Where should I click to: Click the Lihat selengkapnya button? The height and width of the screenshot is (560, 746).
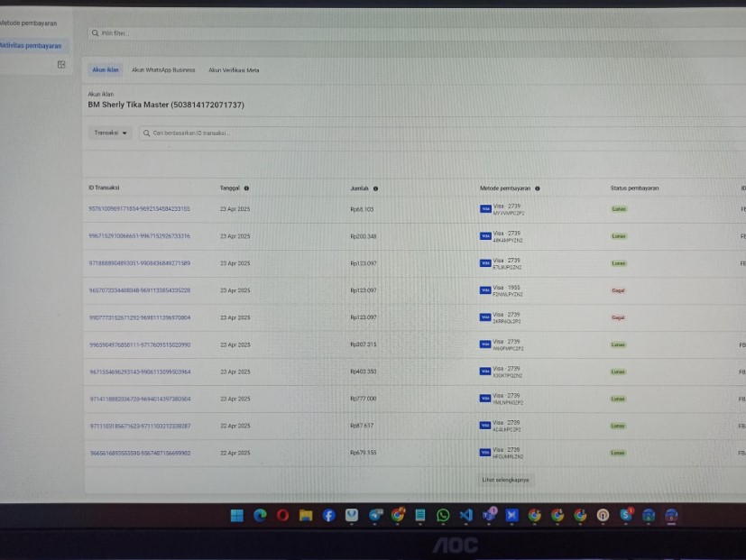[505, 480]
